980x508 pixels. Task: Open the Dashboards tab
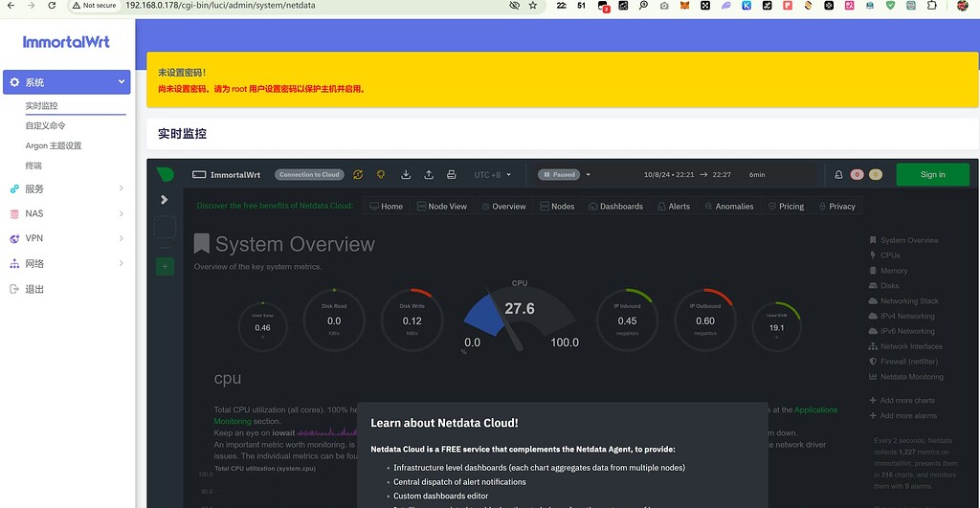[615, 207]
